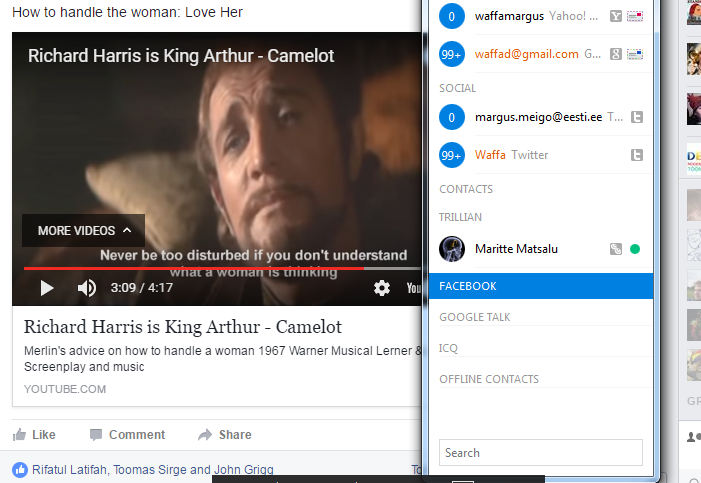701x483 pixels.
Task: Expand the FACEBOOK group
Action: 541,286
